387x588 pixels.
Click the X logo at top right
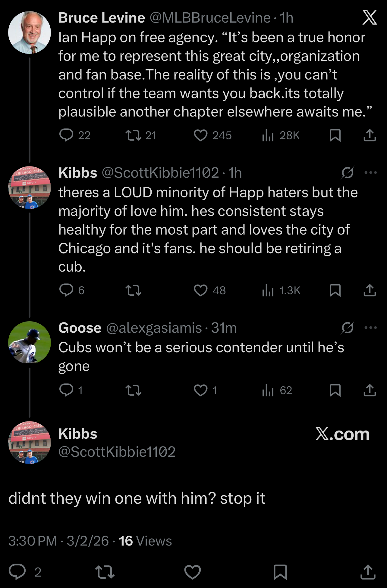click(370, 17)
